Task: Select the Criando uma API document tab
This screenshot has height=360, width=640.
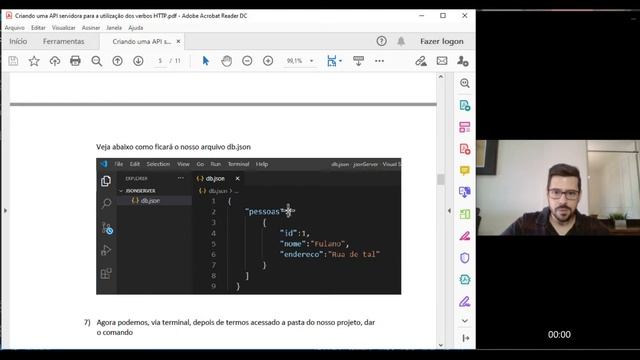Action: [141, 42]
